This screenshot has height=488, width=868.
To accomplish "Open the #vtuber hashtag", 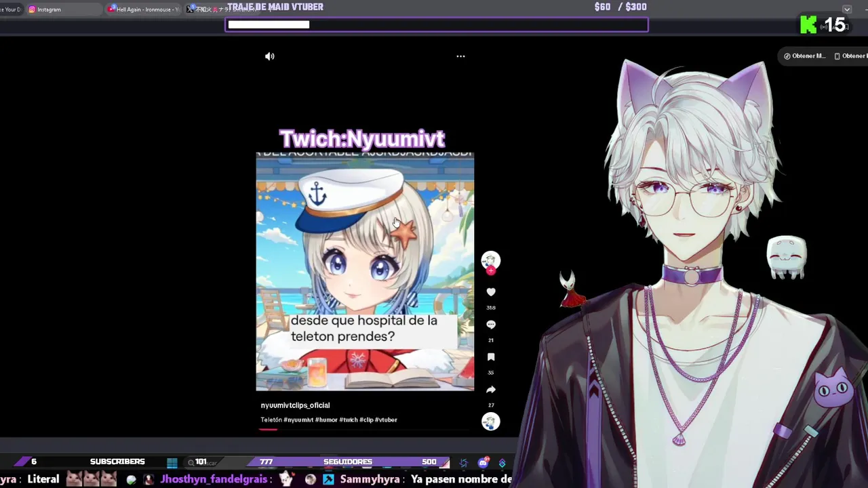I will pyautogui.click(x=386, y=420).
